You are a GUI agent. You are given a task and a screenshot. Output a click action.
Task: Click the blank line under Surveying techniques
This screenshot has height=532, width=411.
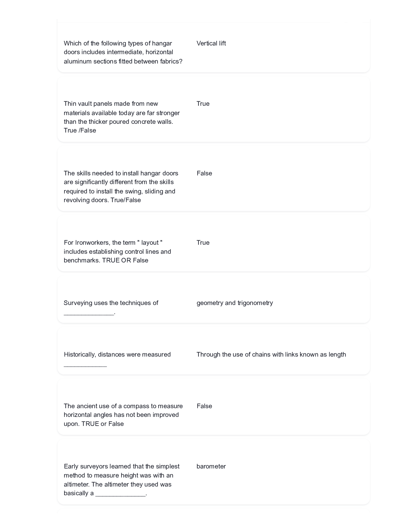point(89,313)
